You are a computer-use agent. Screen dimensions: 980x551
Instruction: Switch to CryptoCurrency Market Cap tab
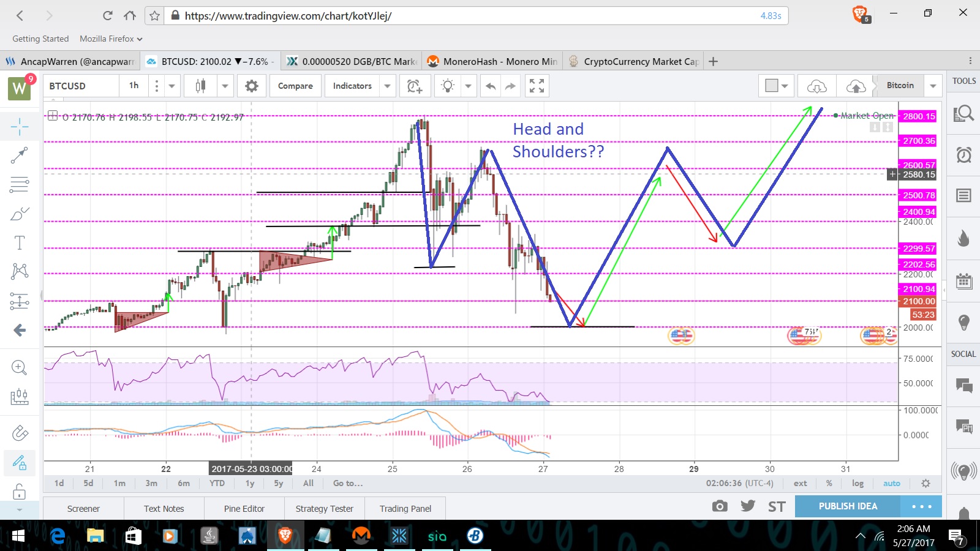[635, 61]
